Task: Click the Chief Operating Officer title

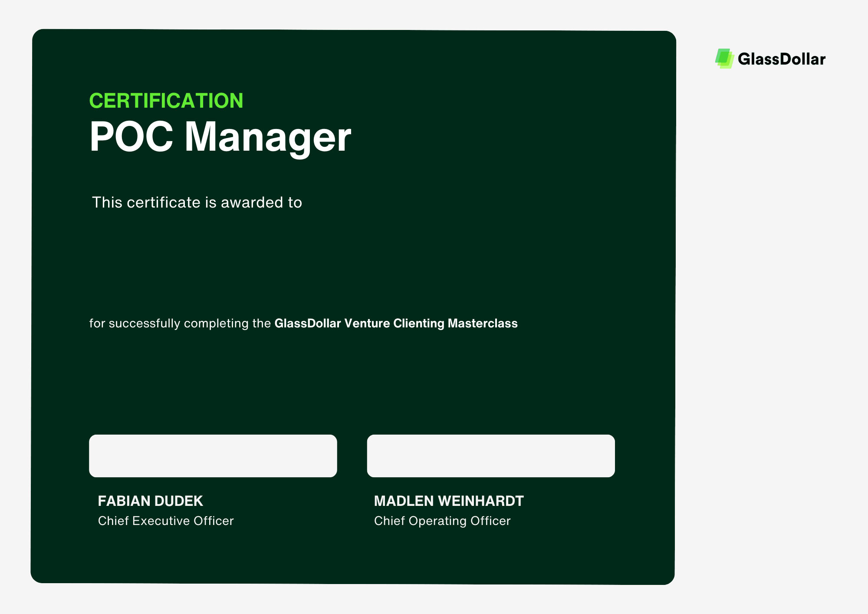Action: click(x=442, y=521)
